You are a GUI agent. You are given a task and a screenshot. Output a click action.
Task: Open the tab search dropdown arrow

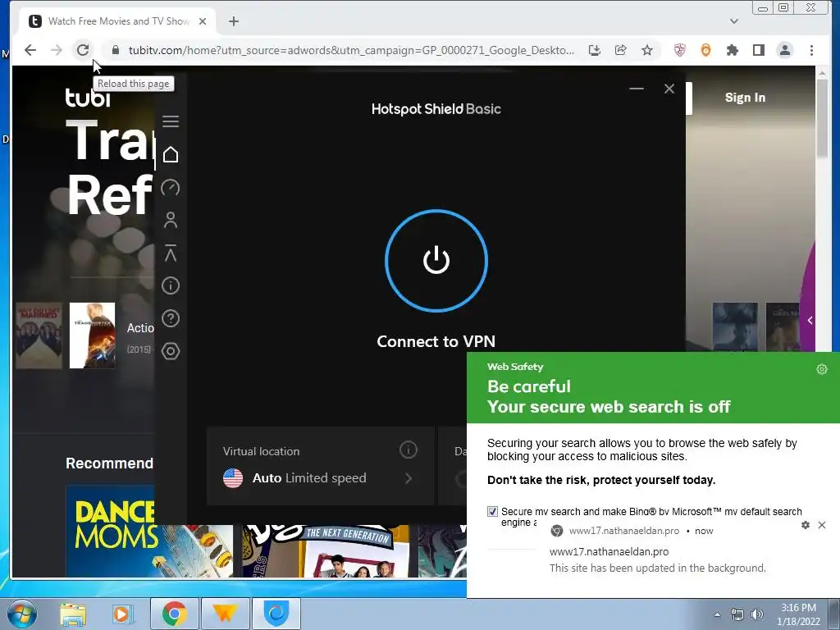[x=734, y=21]
